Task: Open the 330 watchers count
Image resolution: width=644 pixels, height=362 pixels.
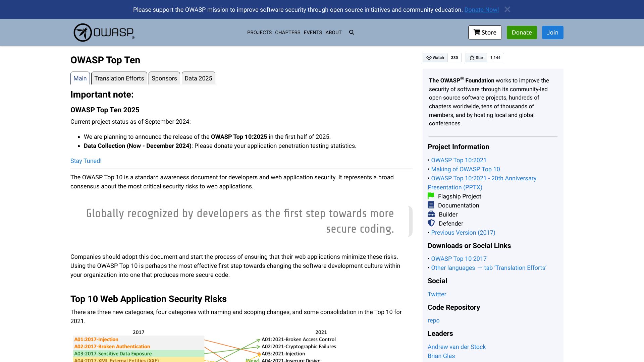Action: pyautogui.click(x=454, y=58)
